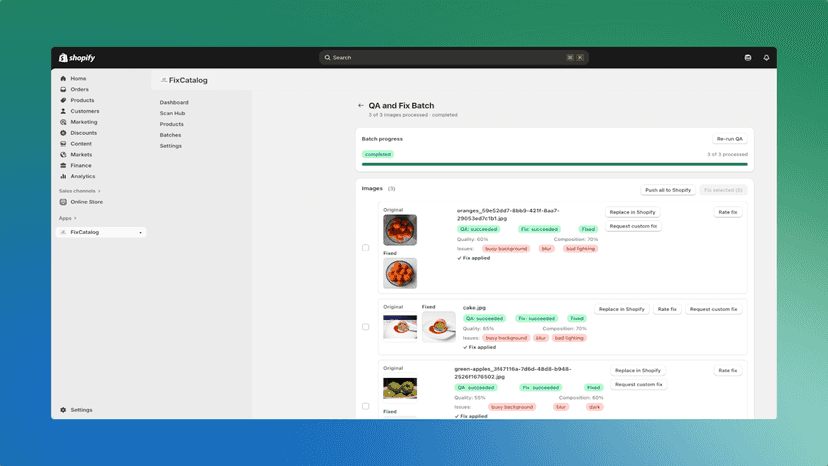Viewport: 828px width, 466px height.
Task: Click the Discounts icon
Action: point(63,133)
